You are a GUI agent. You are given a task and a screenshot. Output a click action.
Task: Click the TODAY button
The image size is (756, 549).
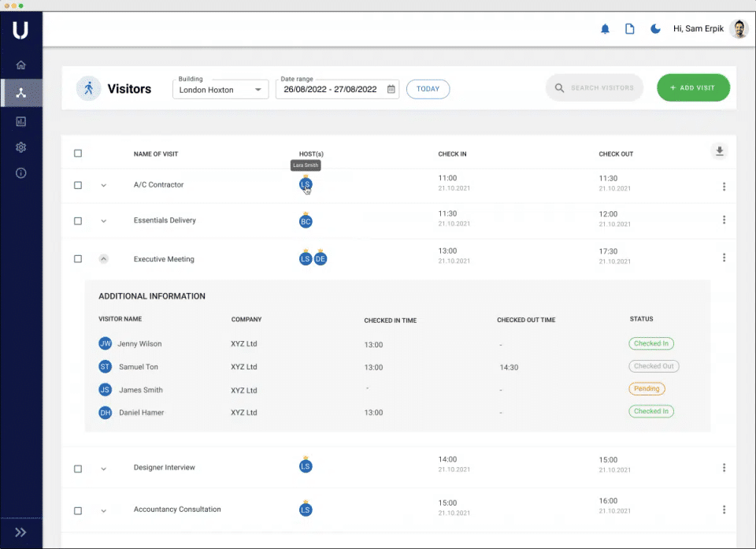click(428, 89)
